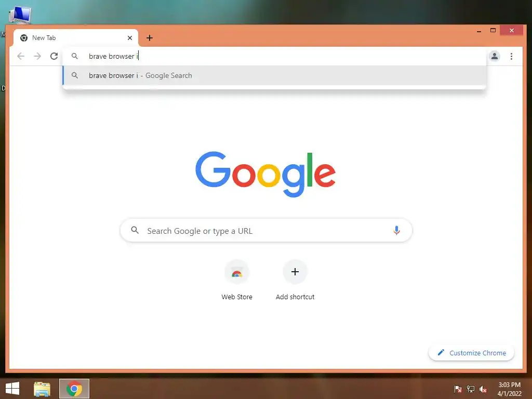The image size is (532, 399).
Task: Maximize the Chrome window
Action: 493,31
